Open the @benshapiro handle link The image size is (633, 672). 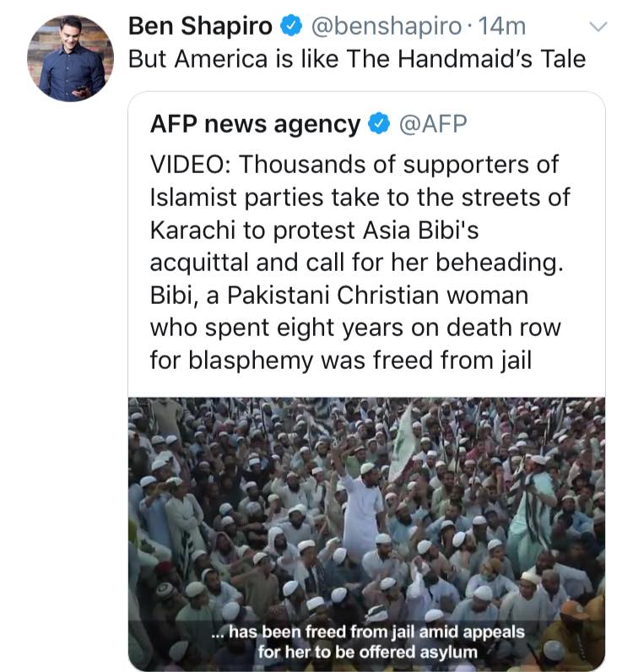coord(387,26)
